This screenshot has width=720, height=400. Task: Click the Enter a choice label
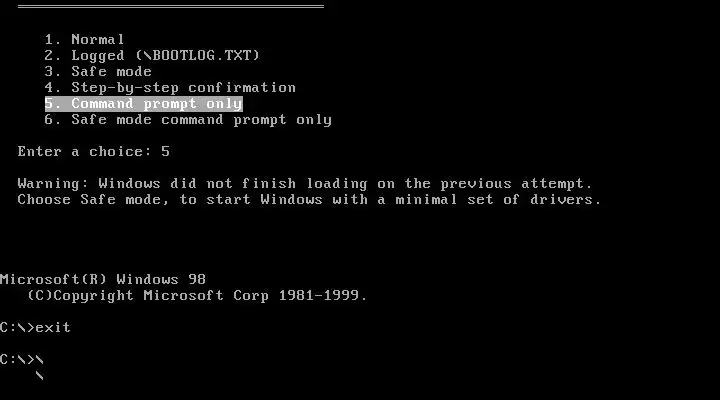pos(85,152)
